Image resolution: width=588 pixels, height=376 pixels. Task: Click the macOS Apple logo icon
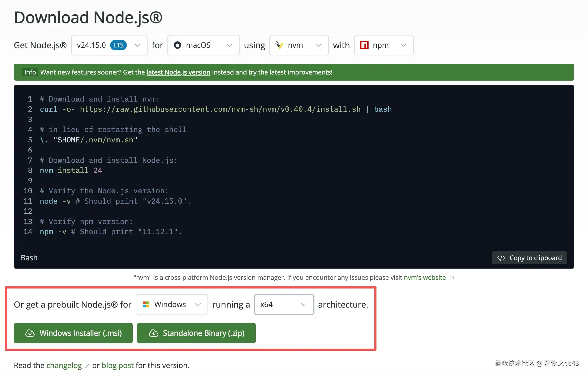178,45
